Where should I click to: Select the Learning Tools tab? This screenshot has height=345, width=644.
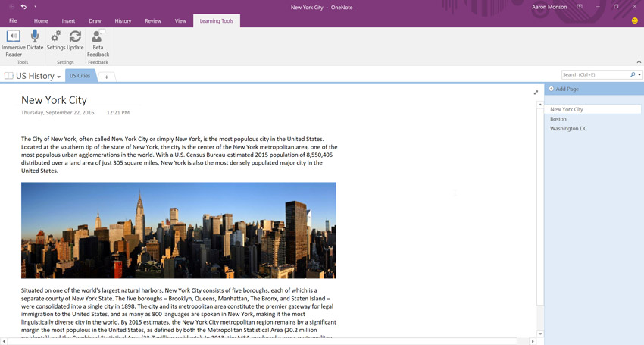(217, 20)
